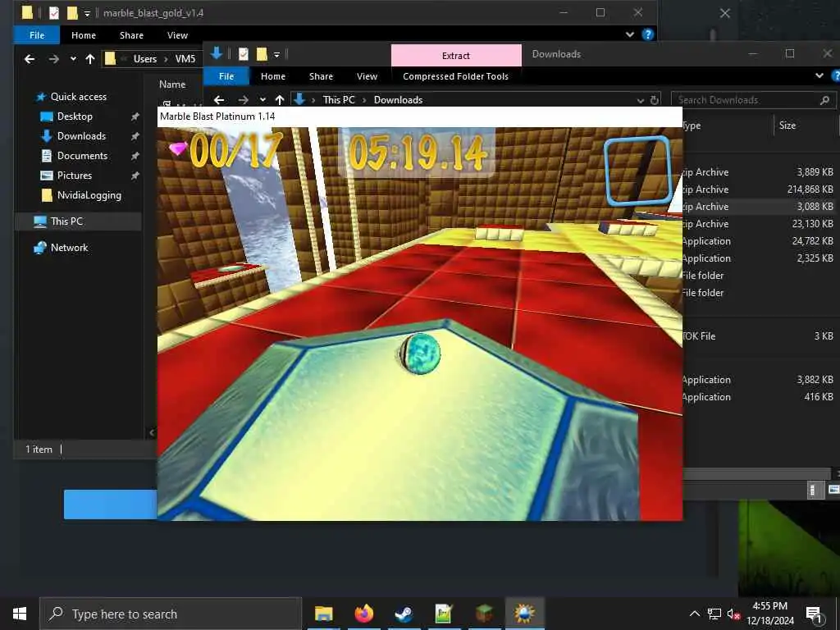Expand ribbon chevron in Downloads window
Screen dimensions: 840x630
coord(819,76)
